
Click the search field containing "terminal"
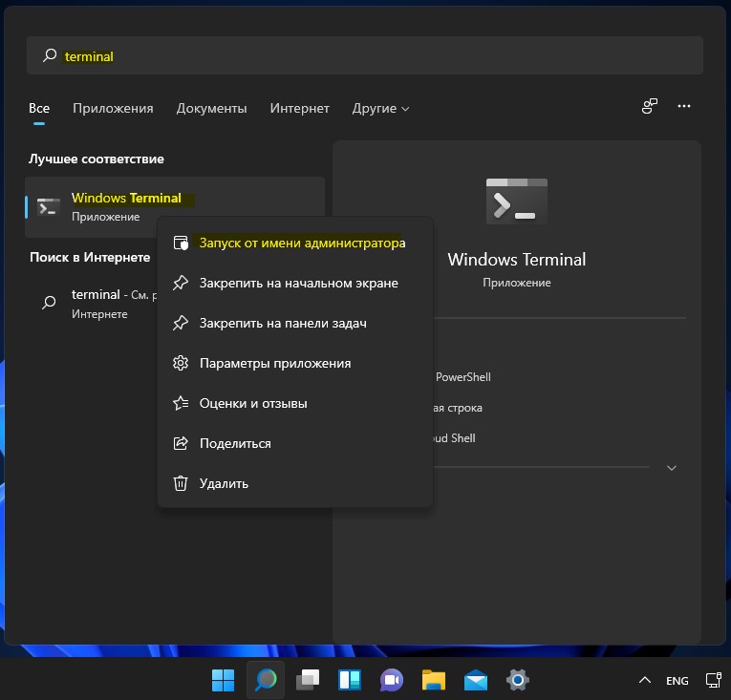coord(365,55)
